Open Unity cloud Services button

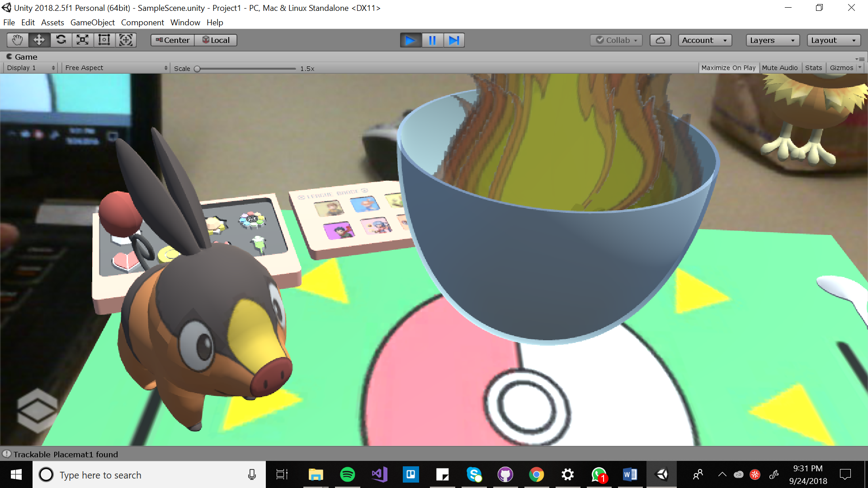click(x=660, y=40)
